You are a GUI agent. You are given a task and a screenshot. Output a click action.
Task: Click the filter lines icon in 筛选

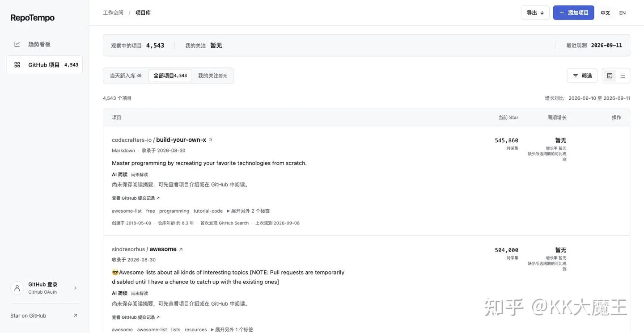(x=576, y=76)
